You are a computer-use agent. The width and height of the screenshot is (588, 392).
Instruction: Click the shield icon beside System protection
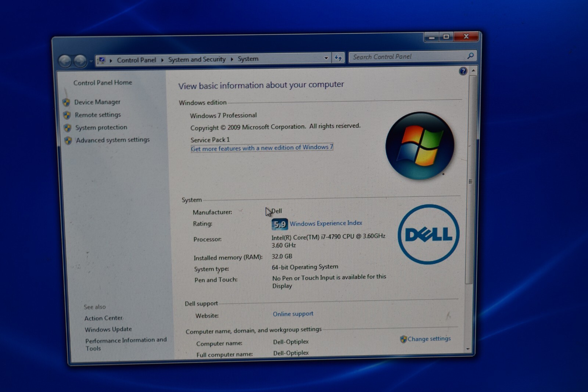point(68,128)
